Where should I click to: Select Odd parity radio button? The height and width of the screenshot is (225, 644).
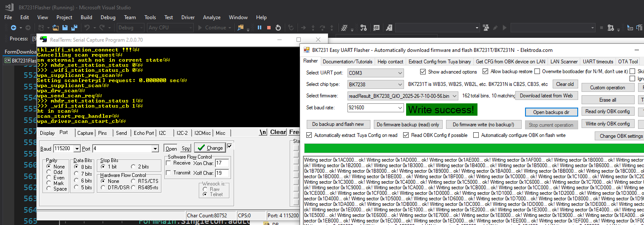click(49, 172)
